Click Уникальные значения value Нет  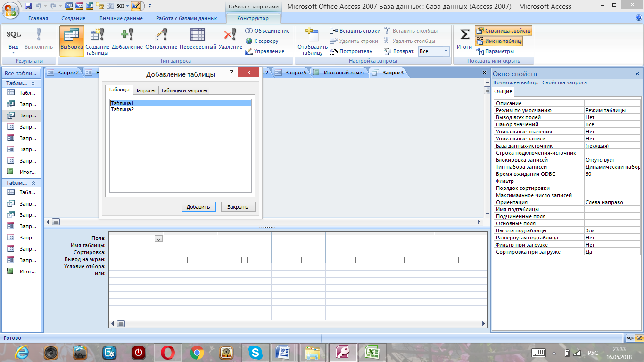point(612,132)
